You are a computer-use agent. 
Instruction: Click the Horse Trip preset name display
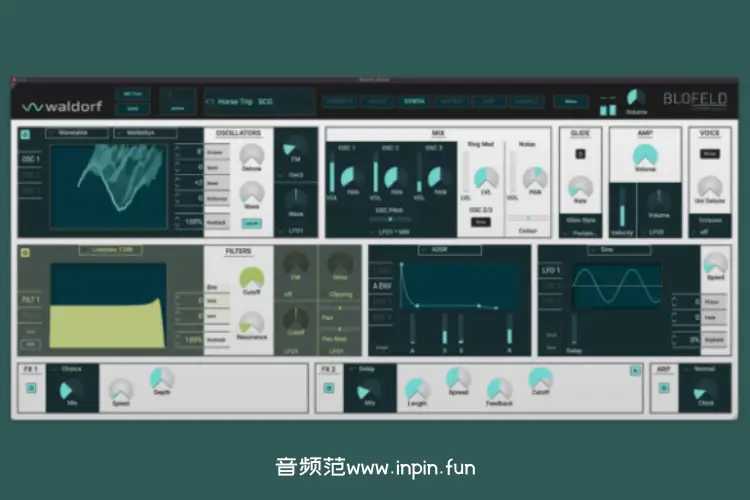(260, 102)
